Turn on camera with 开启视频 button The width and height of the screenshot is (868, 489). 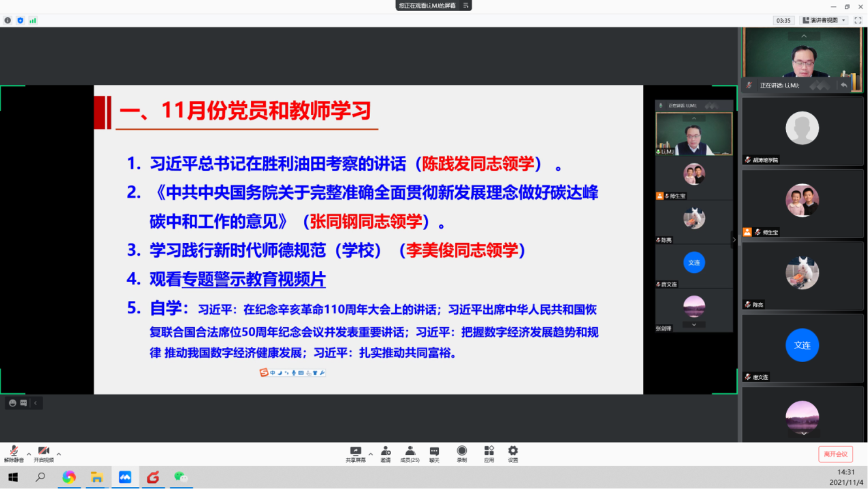[x=44, y=453]
